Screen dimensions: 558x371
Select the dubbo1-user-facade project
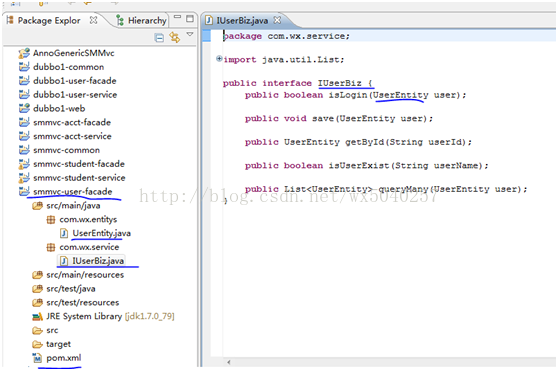tap(75, 81)
